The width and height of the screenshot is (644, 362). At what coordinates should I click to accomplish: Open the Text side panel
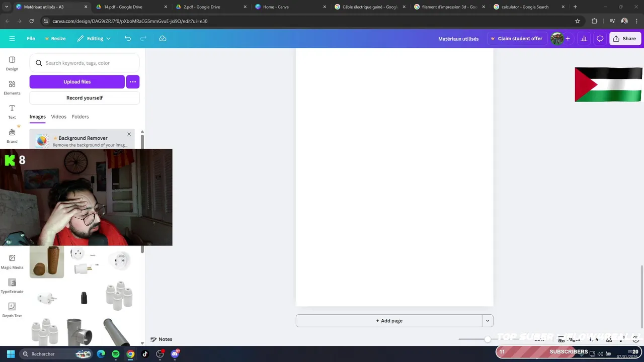click(x=12, y=112)
